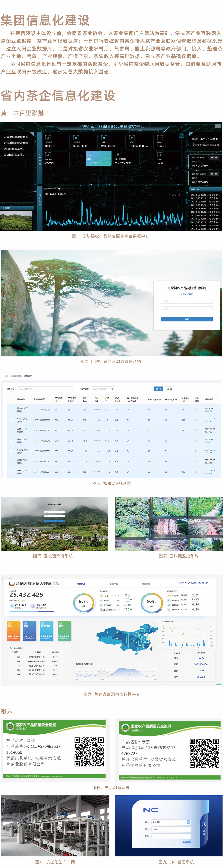
Task: Check the first device row checkbox
Action: [11, 410]
